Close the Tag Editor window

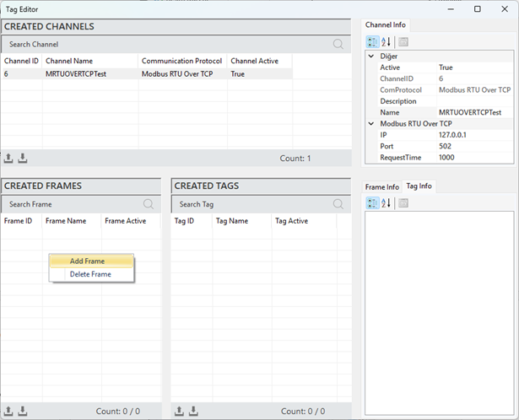[505, 9]
